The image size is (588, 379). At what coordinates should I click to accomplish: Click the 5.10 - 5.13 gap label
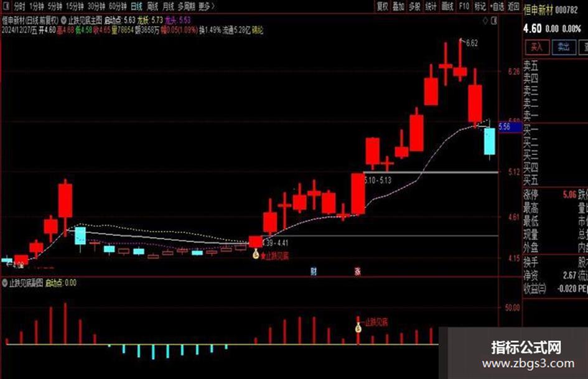point(378,180)
